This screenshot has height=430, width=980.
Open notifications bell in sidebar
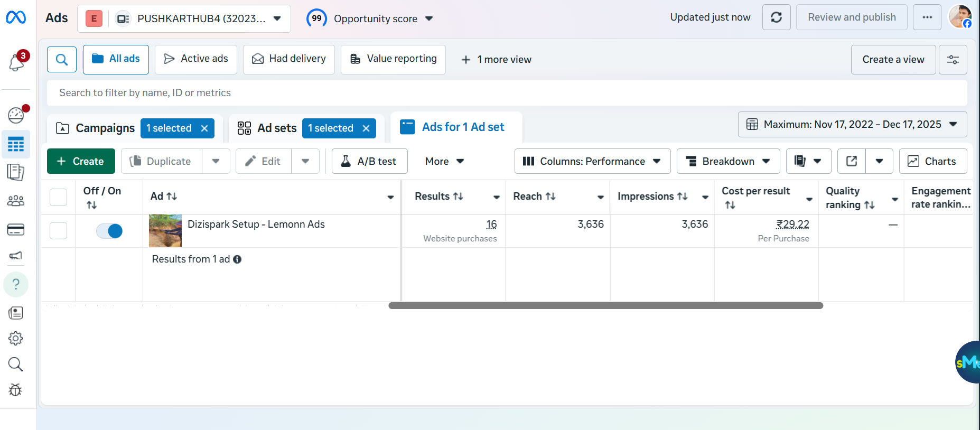coord(16,62)
